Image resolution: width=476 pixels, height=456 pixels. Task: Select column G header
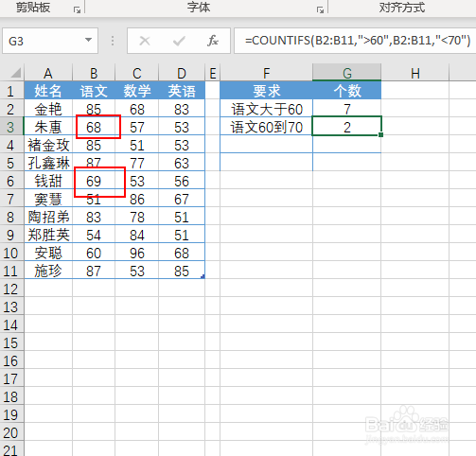click(347, 73)
